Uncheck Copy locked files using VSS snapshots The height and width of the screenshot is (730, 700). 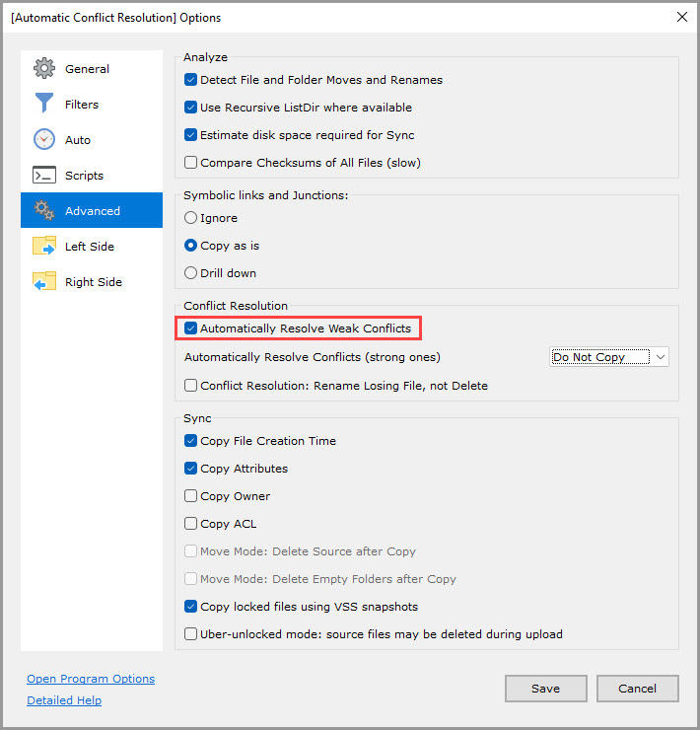coord(190,606)
